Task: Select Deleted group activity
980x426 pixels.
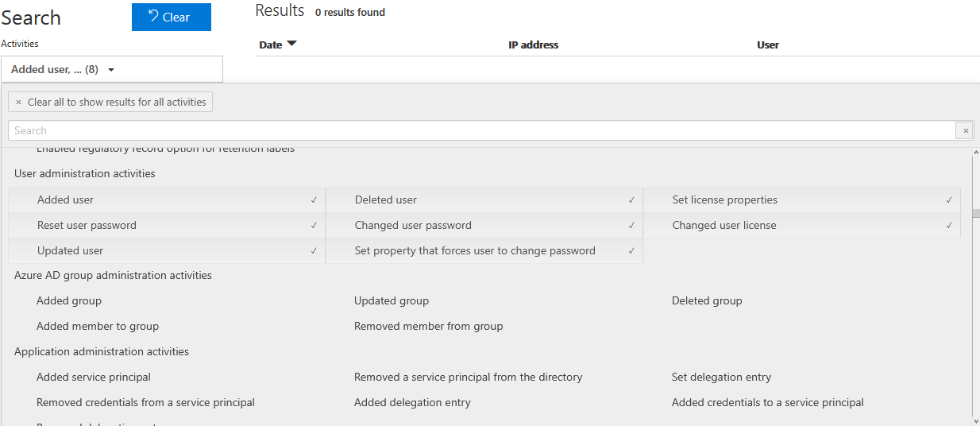Action: click(x=707, y=301)
